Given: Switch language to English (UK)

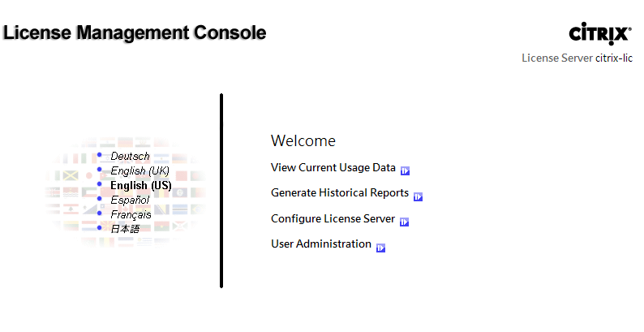Looking at the screenshot, I should click(x=140, y=171).
